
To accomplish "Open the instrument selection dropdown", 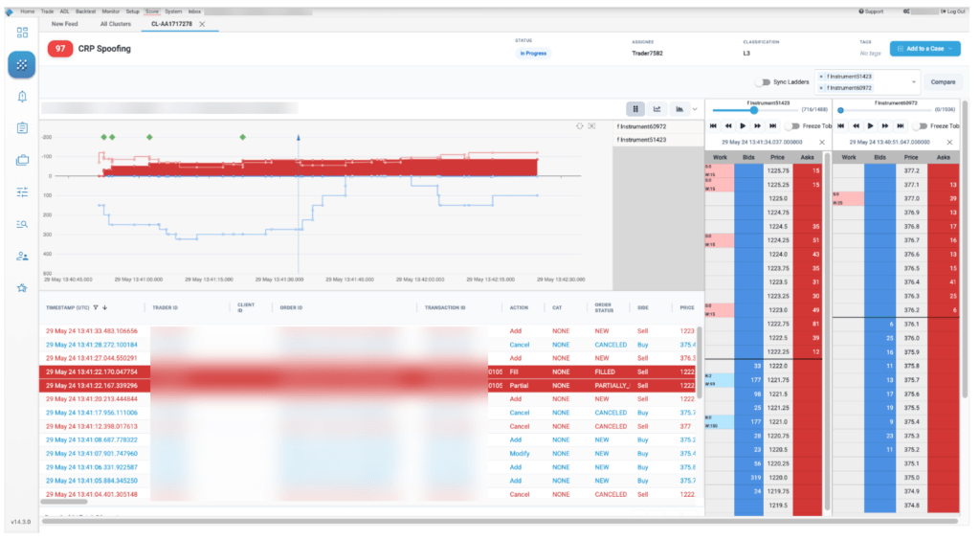I will coord(913,82).
